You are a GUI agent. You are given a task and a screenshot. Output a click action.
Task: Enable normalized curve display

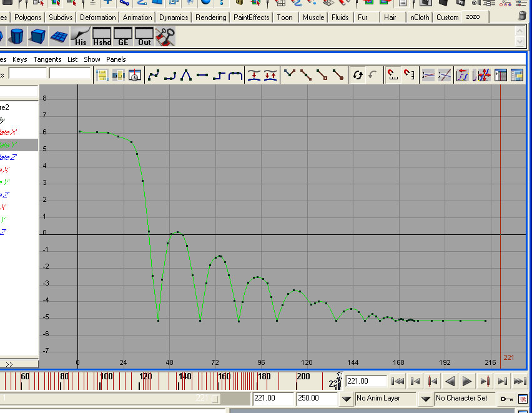point(428,75)
